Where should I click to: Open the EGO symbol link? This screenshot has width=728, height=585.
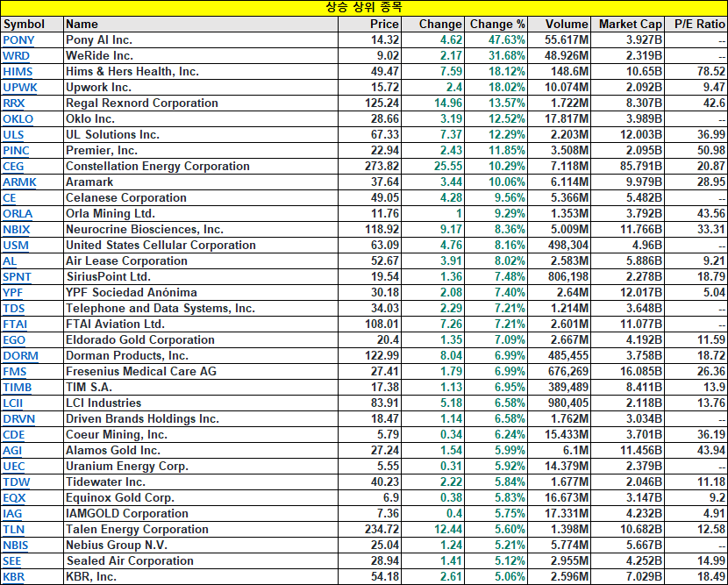coord(14,340)
